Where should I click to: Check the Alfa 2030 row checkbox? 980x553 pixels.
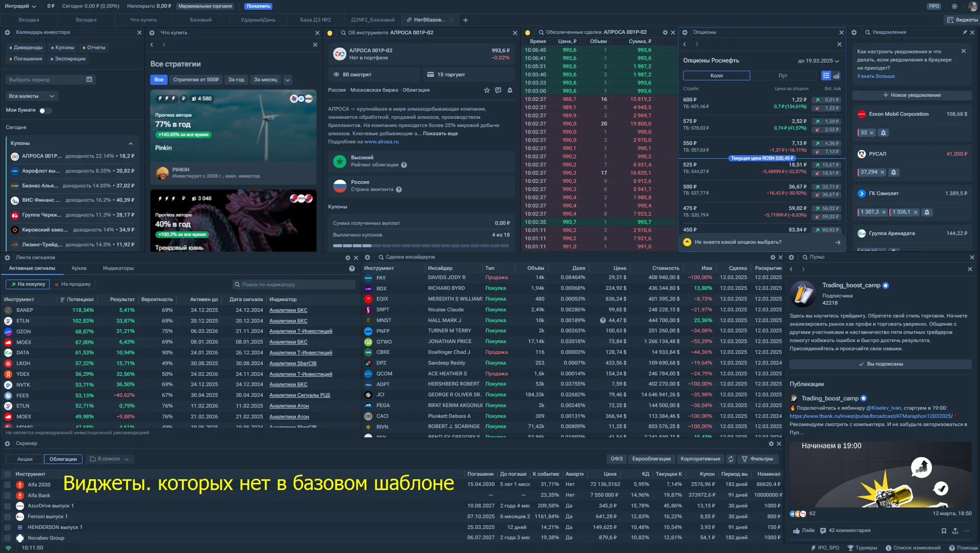pyautogui.click(x=7, y=484)
